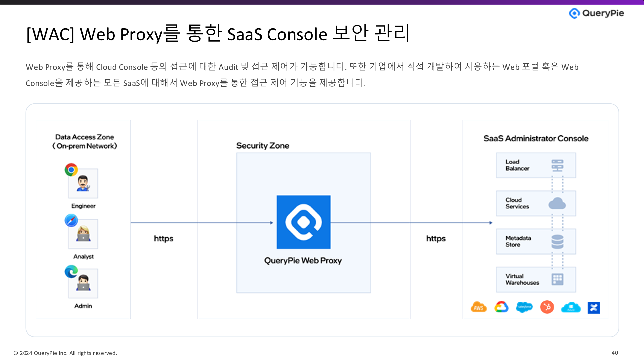Click the Salesforce cloud logo

point(524,307)
